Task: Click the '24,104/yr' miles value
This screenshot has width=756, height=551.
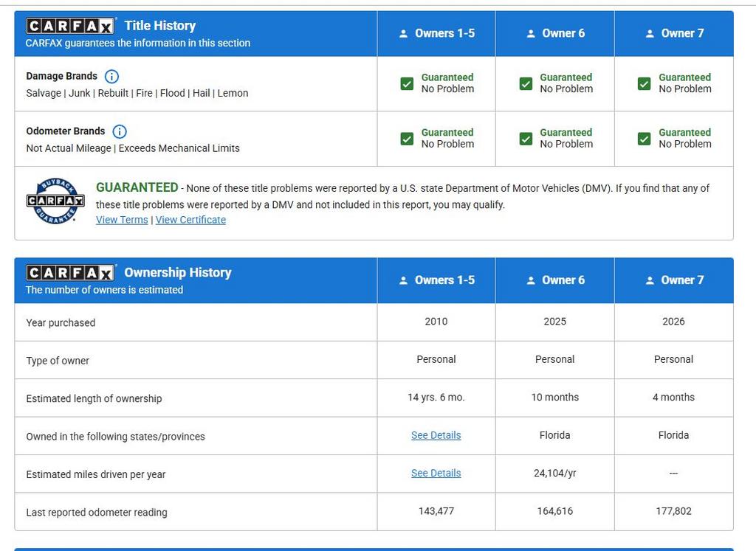Action: click(555, 474)
